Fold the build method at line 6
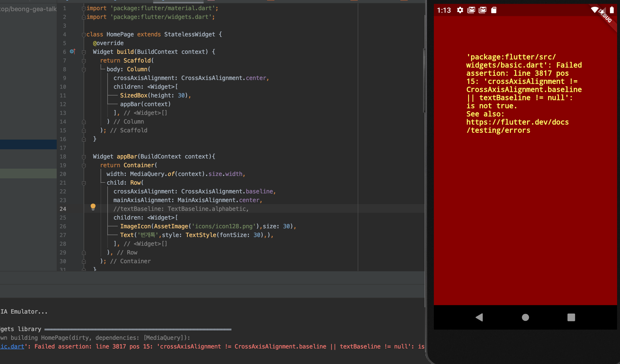Image resolution: width=620 pixels, height=364 pixels. tap(84, 52)
